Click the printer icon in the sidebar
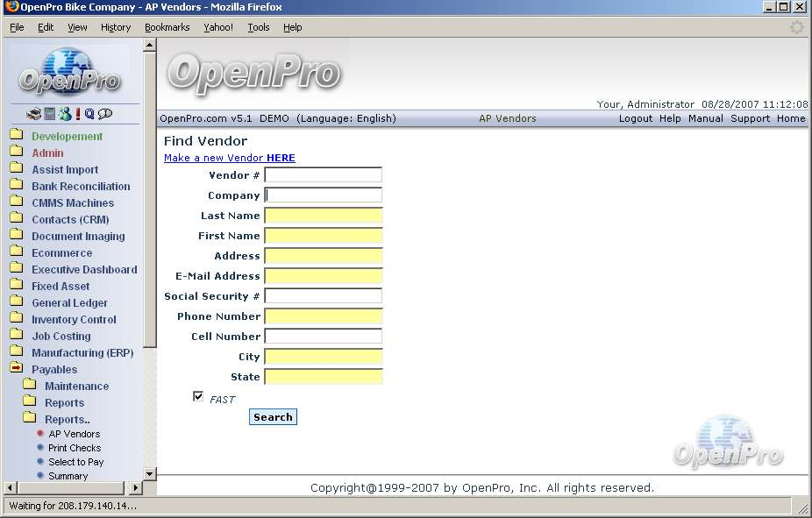The width and height of the screenshot is (812, 518). [33, 114]
